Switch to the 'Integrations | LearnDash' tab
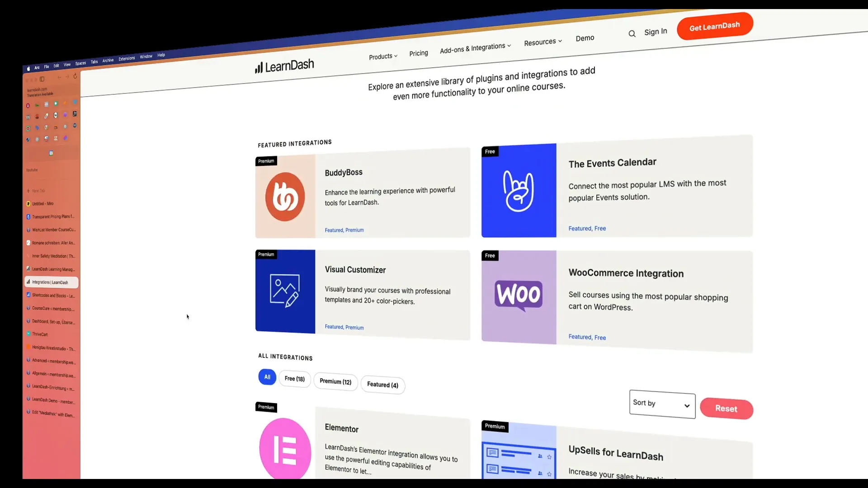The width and height of the screenshot is (868, 488). pos(51,282)
